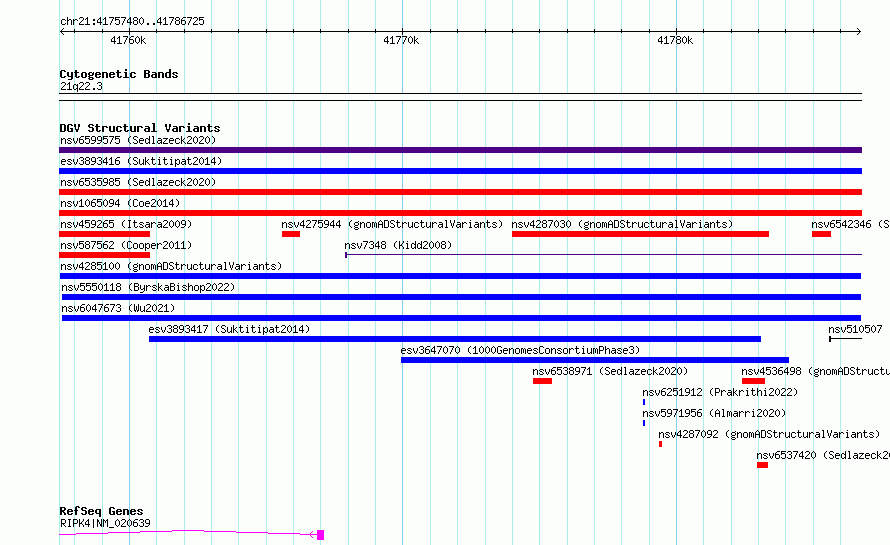Open the esv3893416 (Suktitipat2014) label
The image size is (890, 545).
[x=141, y=161]
